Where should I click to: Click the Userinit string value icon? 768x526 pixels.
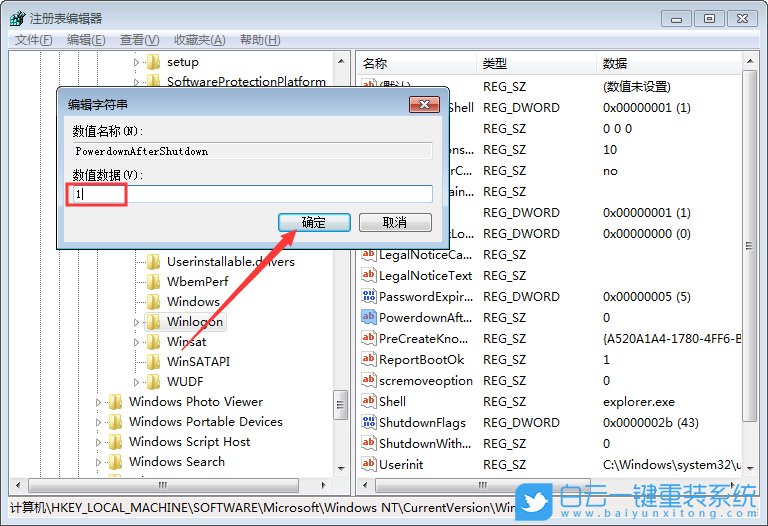(368, 464)
